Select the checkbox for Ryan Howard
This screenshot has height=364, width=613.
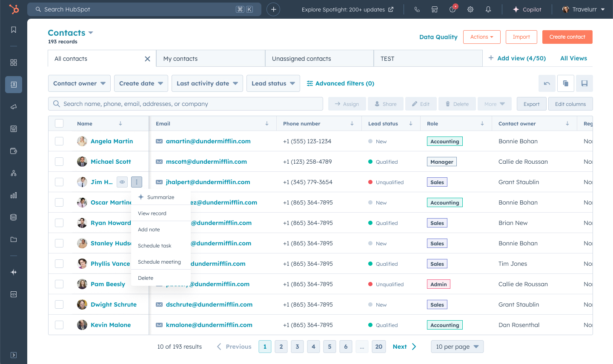pyautogui.click(x=59, y=223)
